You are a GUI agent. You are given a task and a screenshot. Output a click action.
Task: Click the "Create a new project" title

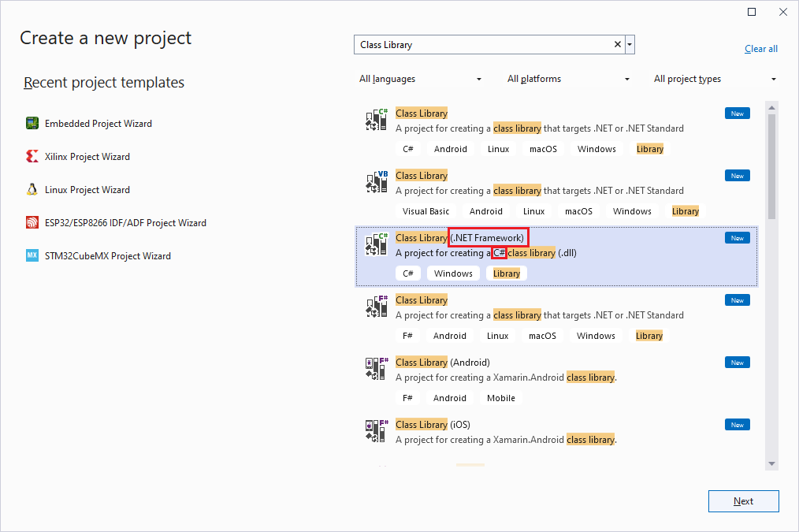(106, 38)
